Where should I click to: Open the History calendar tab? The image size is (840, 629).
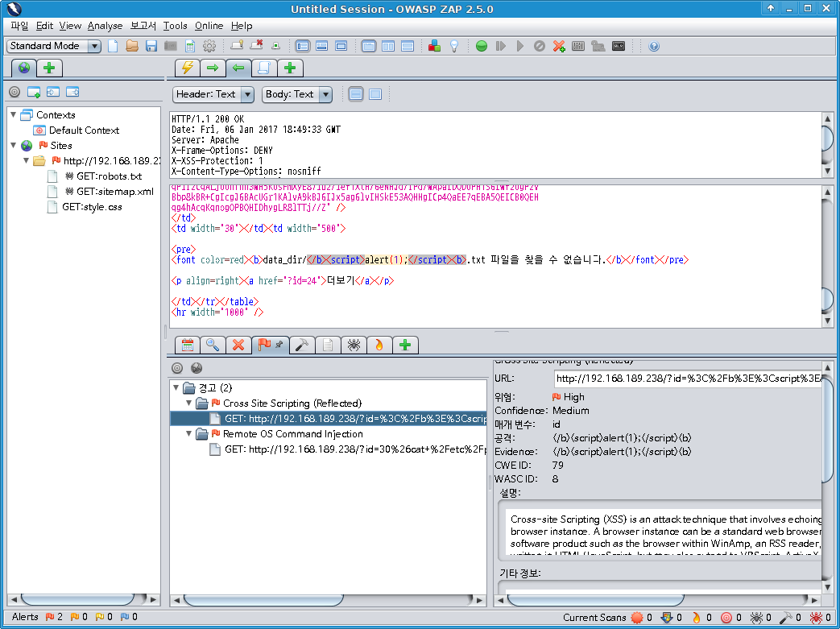click(x=188, y=345)
